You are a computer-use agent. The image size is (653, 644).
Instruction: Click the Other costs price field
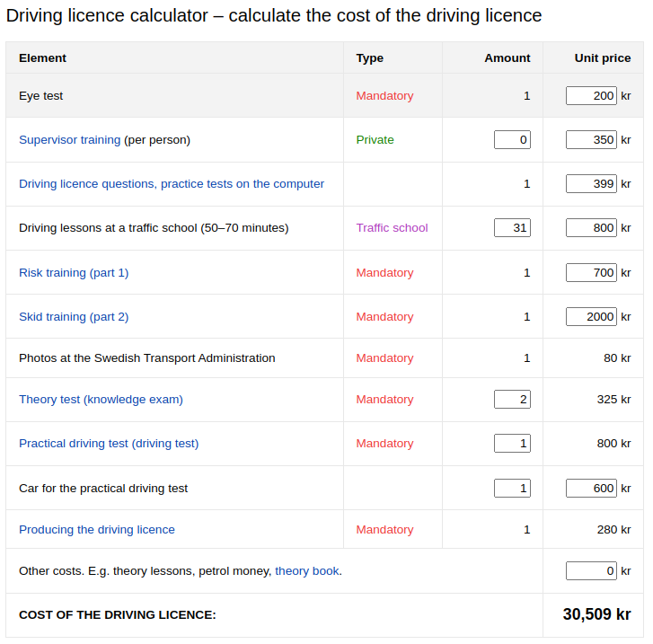pyautogui.click(x=591, y=570)
